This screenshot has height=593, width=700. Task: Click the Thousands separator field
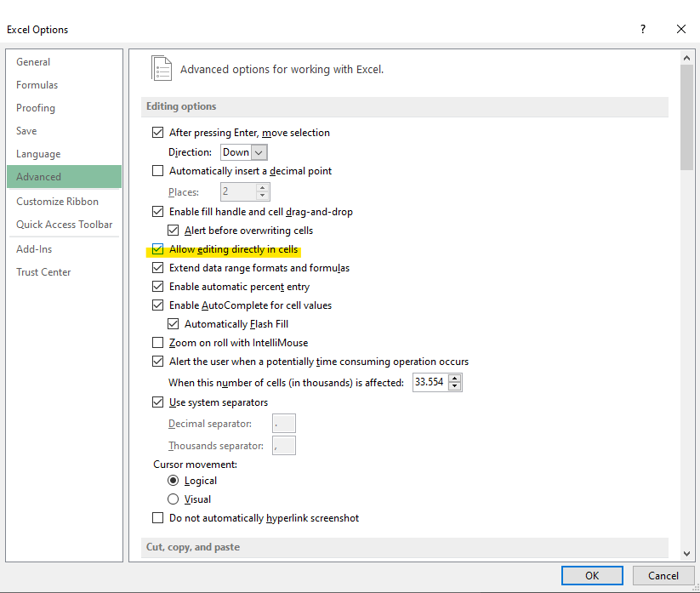(x=284, y=446)
